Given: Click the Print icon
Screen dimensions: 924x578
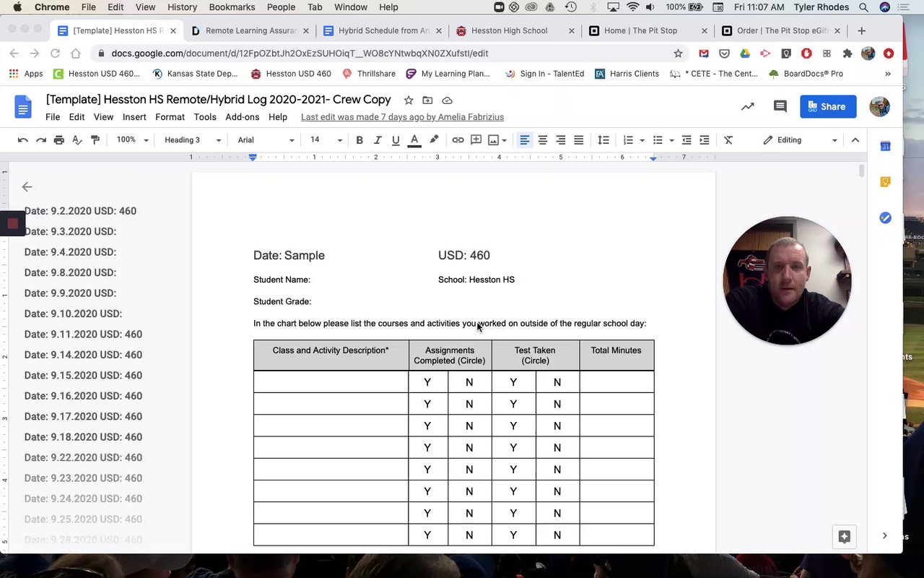Looking at the screenshot, I should click(59, 140).
